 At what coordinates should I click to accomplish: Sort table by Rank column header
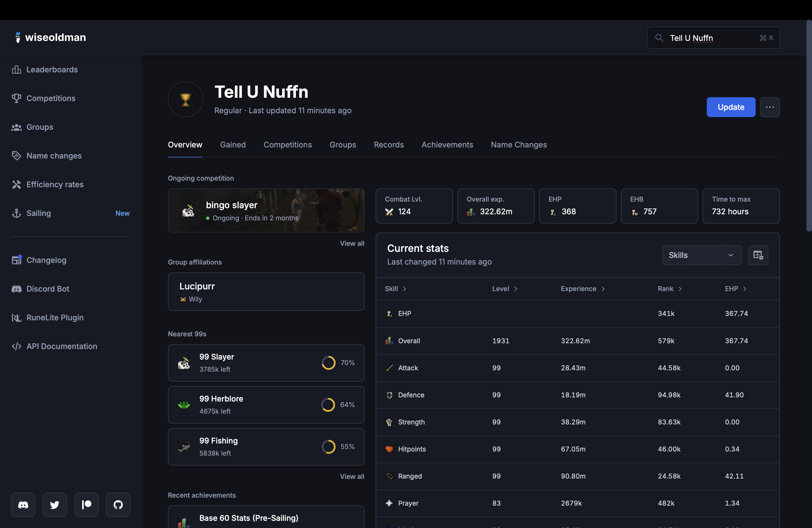coord(665,289)
